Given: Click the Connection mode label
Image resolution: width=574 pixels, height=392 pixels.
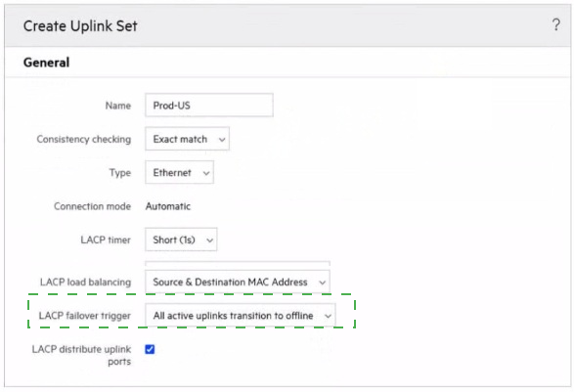Looking at the screenshot, I should tap(92, 206).
